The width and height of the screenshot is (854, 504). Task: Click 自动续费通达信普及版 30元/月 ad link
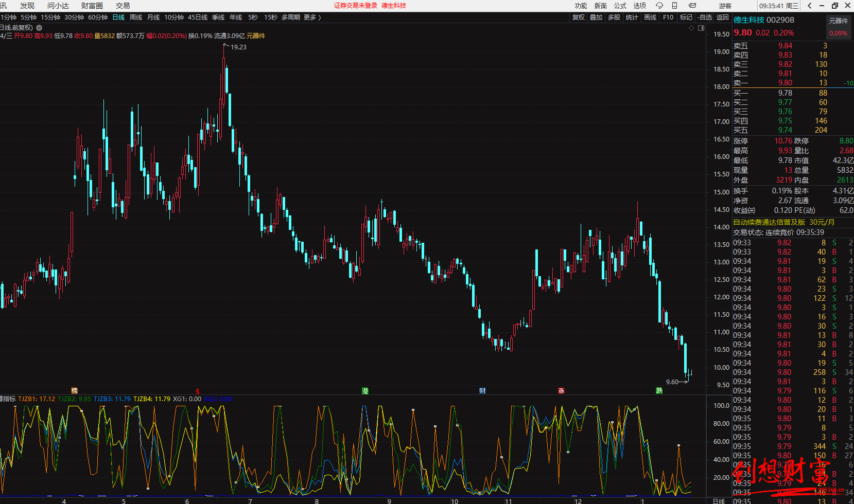click(784, 222)
